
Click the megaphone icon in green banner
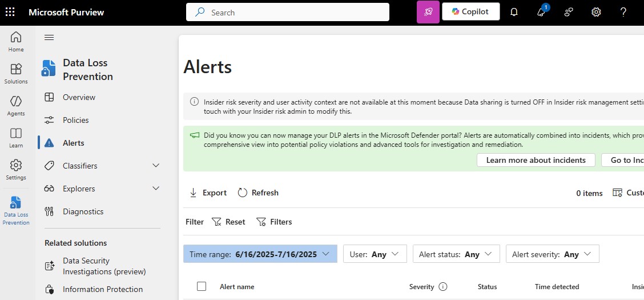194,135
